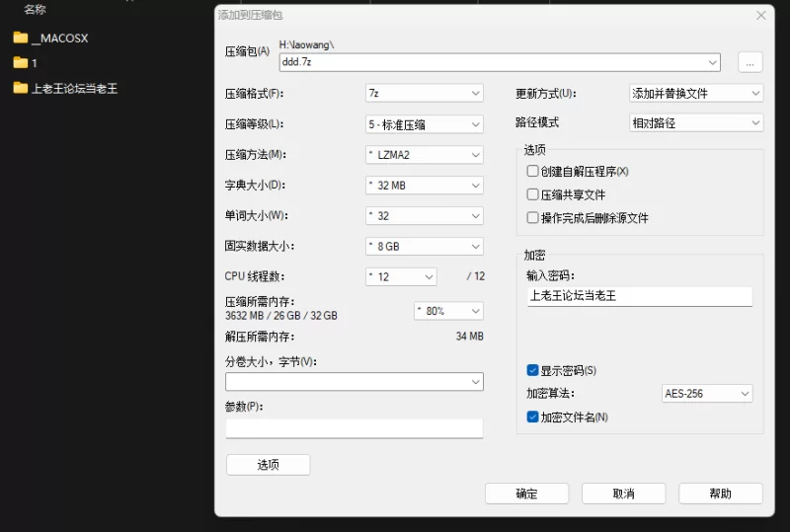Open the 压缩方法 LZMA2 dropdown

tap(424, 155)
